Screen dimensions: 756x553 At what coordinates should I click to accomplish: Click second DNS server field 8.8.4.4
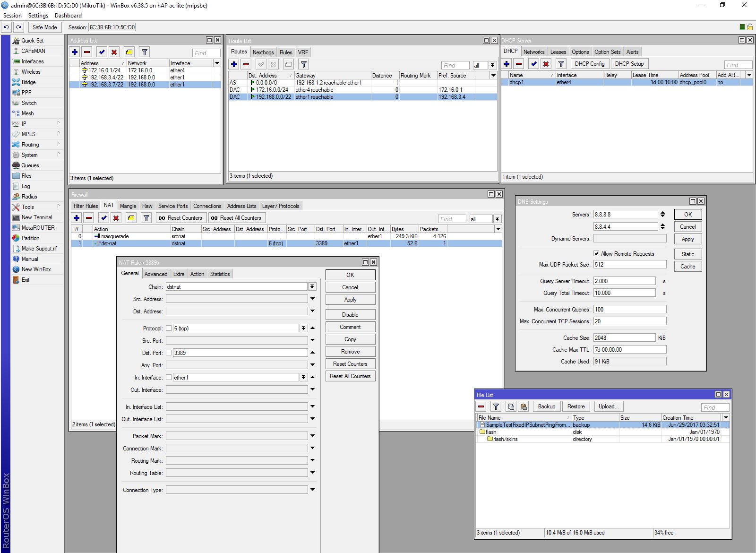(626, 226)
